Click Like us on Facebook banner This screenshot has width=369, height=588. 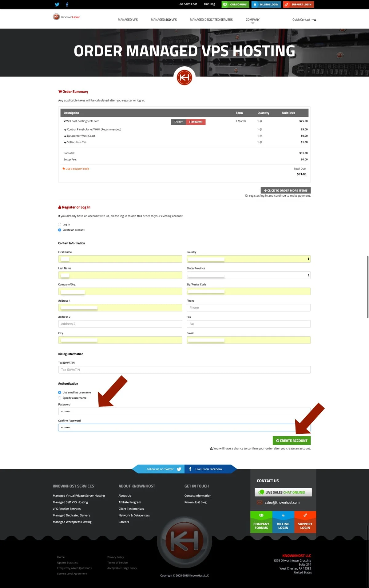pyautogui.click(x=211, y=469)
